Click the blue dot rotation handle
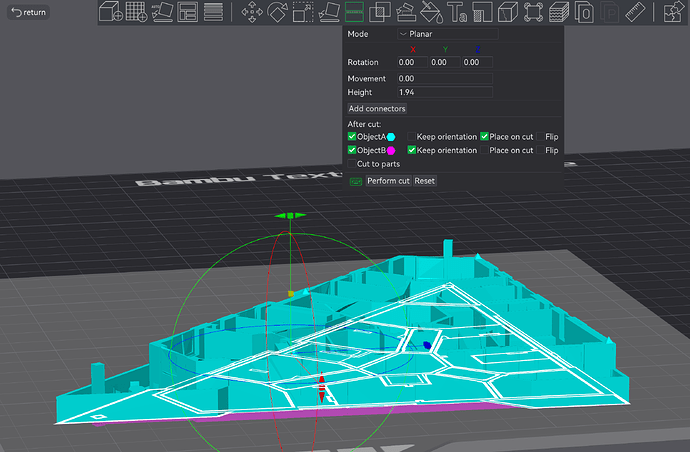Viewport: 690px width, 452px height. coord(427,345)
